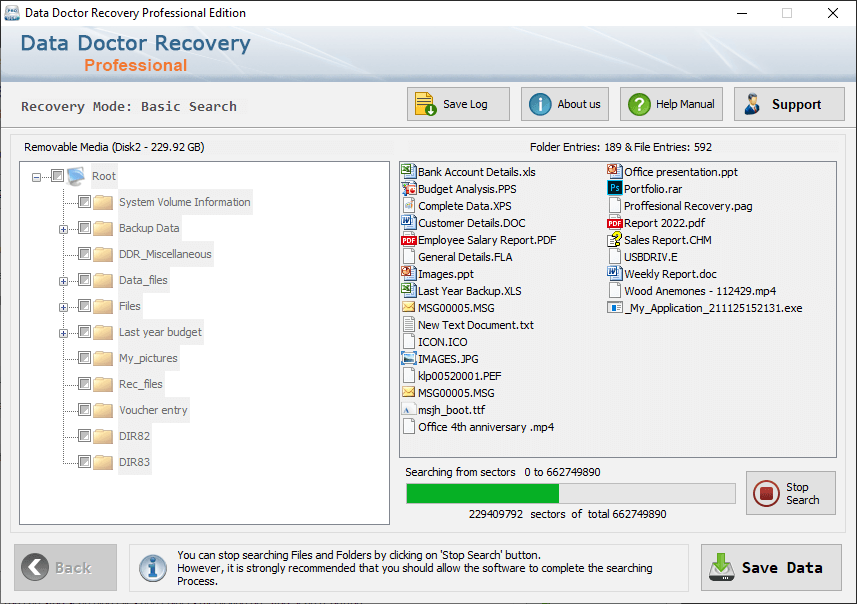The height and width of the screenshot is (604, 857).
Task: Tick the DDR_Miscellaneous checkbox
Action: point(84,254)
